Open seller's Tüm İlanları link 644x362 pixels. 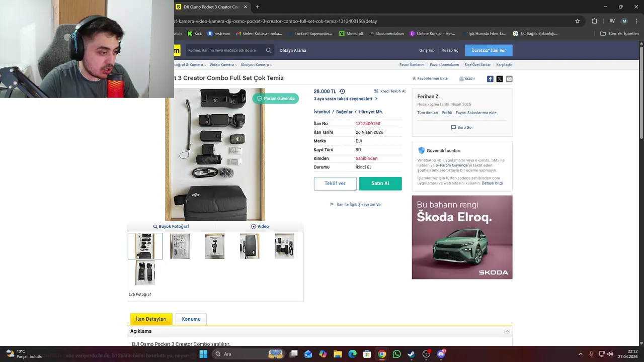point(428,113)
